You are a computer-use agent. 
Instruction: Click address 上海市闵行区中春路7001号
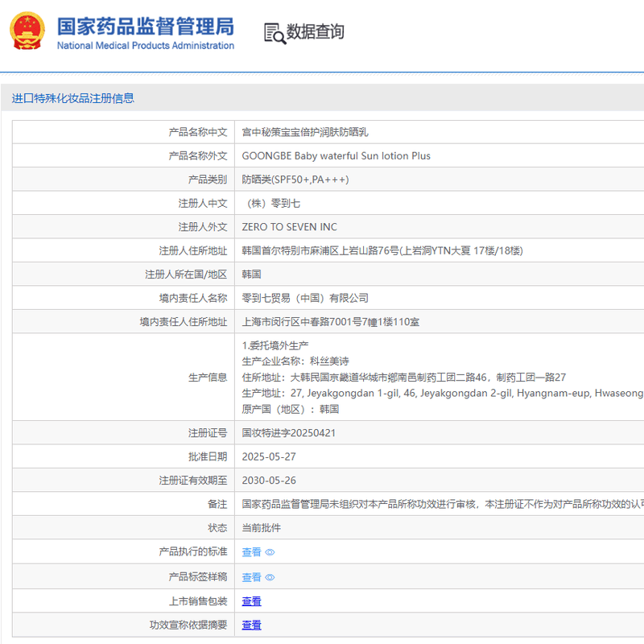point(331,322)
